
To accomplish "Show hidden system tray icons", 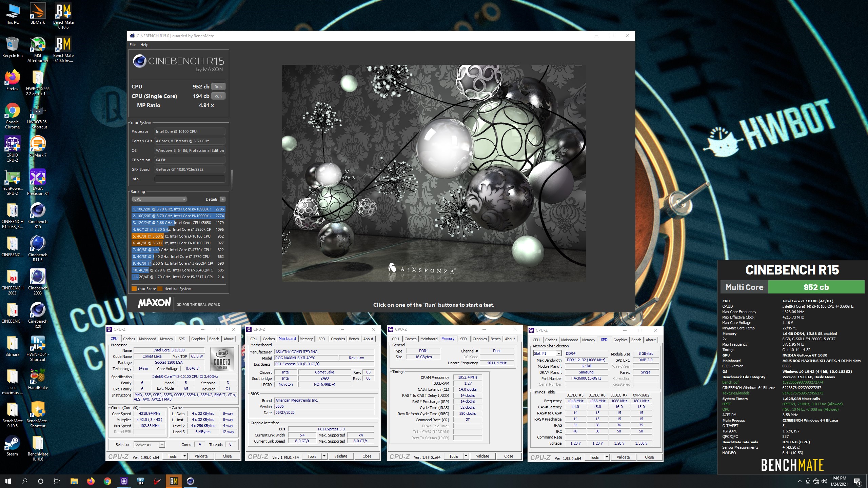I will tap(800, 481).
